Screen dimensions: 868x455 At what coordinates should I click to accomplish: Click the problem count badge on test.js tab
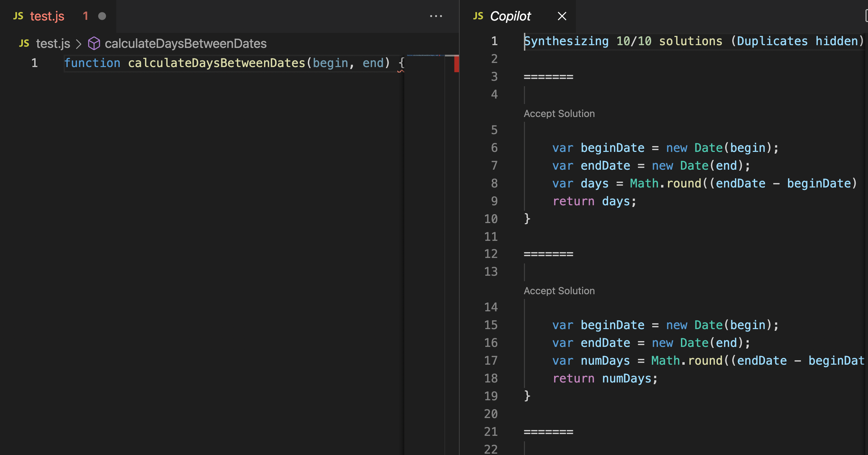coord(86,16)
